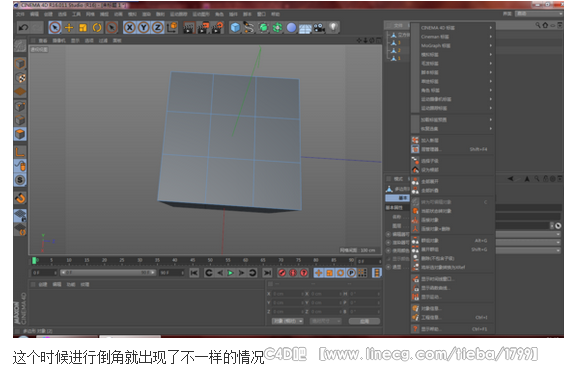Choose the Show Help Ctrl+F1 entry
The image size is (564, 371).
point(453,329)
